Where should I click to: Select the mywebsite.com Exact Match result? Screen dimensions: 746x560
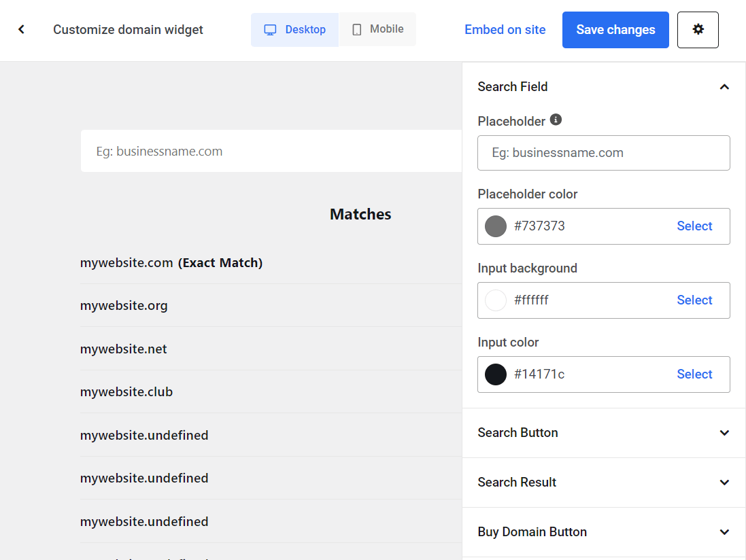click(172, 262)
